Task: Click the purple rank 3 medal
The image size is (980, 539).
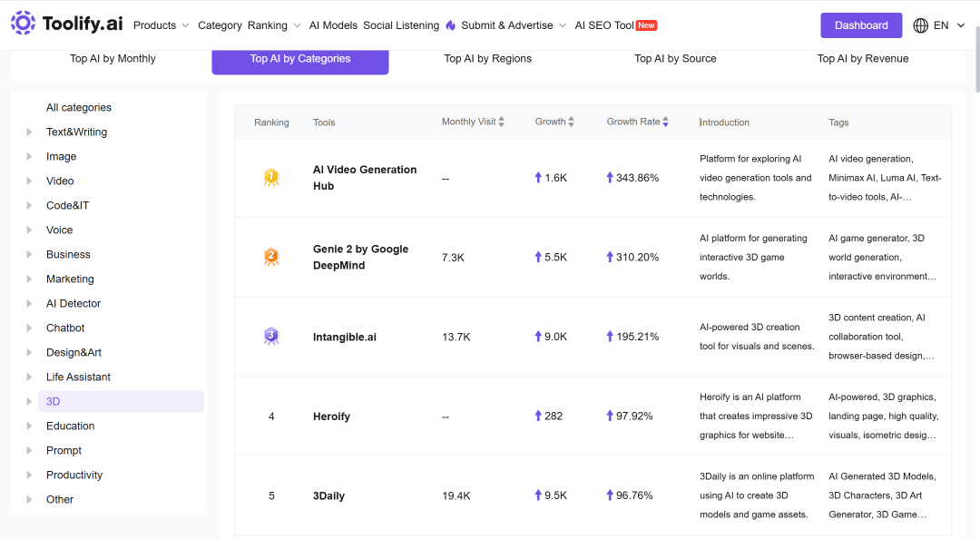Action: 271,337
